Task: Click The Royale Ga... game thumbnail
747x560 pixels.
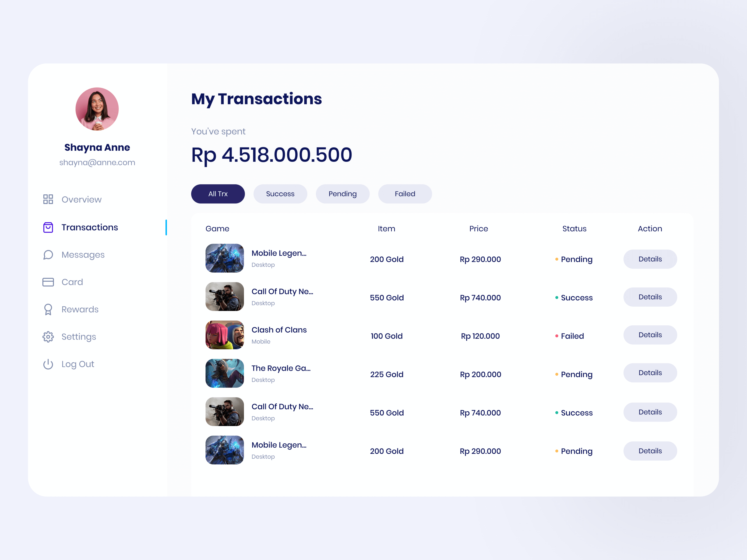Action: click(x=225, y=373)
